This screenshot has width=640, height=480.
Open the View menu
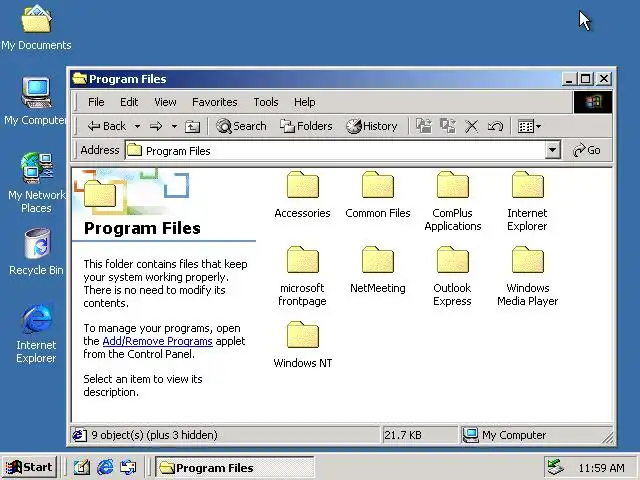[165, 102]
